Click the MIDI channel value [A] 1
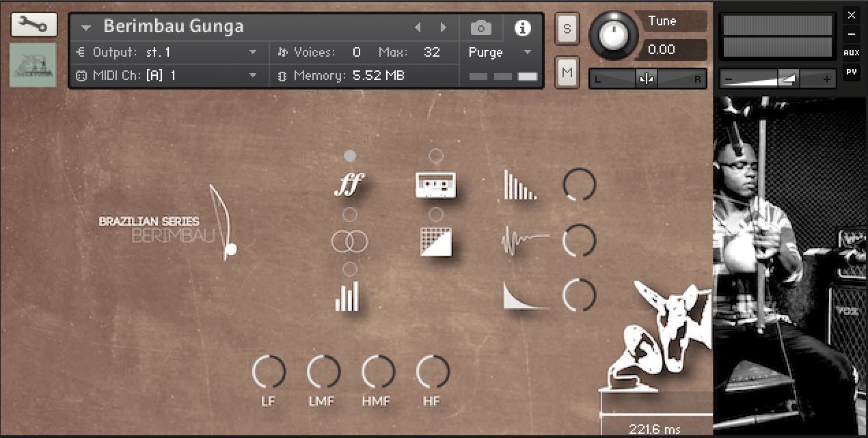This screenshot has height=438, width=868. (x=161, y=76)
